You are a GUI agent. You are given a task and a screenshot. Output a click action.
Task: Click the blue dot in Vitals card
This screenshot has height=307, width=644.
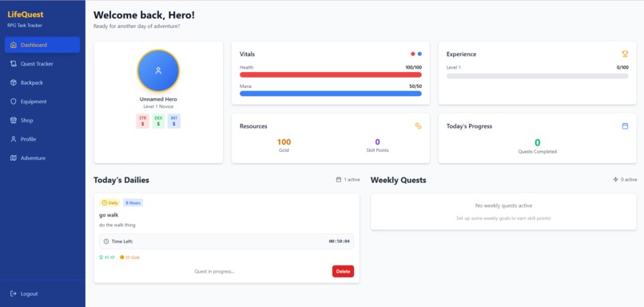pyautogui.click(x=419, y=54)
